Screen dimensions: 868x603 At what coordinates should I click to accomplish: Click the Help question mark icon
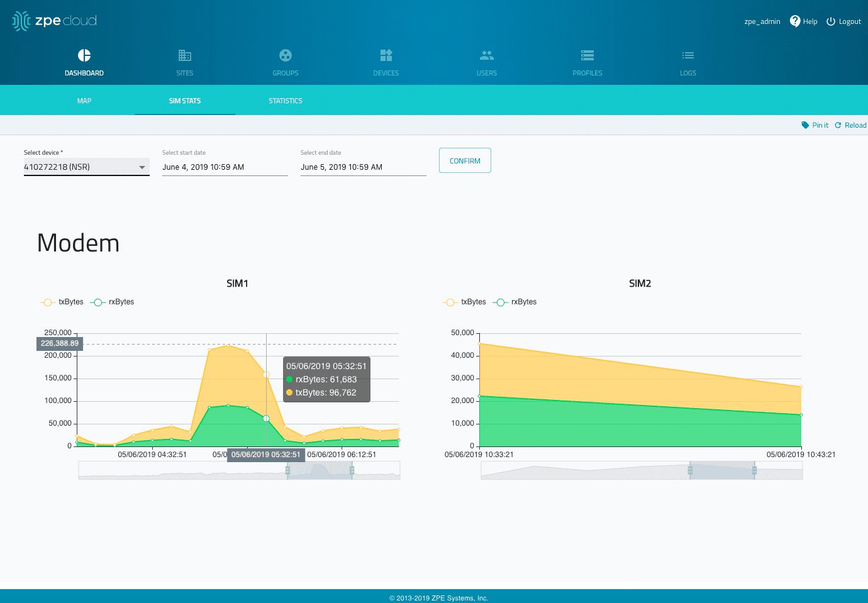[795, 21]
